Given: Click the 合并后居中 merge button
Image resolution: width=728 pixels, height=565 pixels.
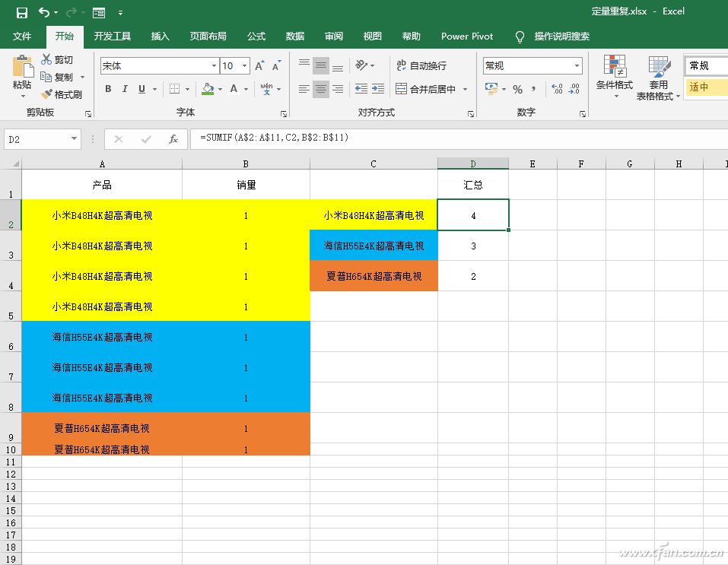Looking at the screenshot, I should pos(426,89).
